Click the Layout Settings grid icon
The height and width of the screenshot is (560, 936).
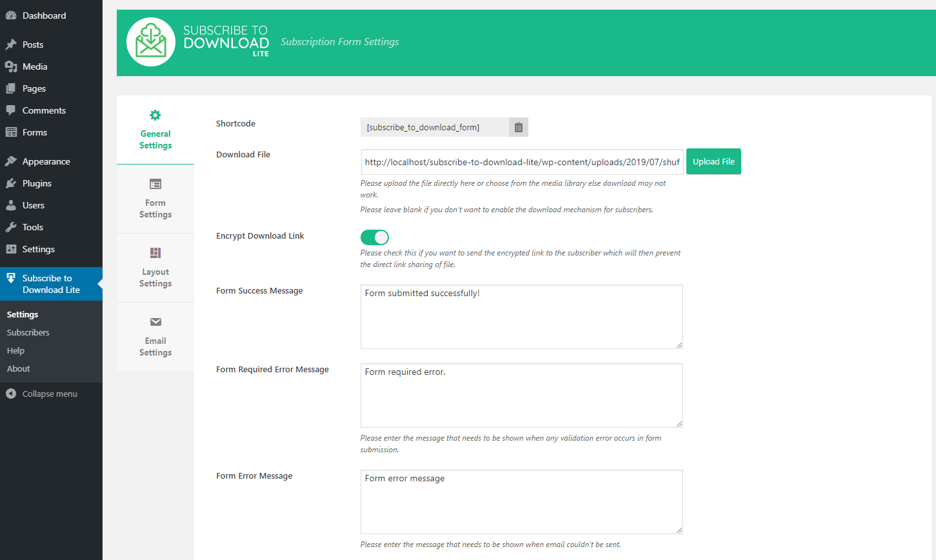pos(155,253)
